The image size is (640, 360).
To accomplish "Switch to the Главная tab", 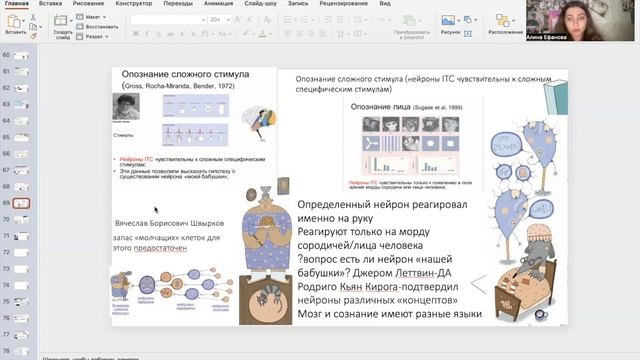I will click(17, 3).
